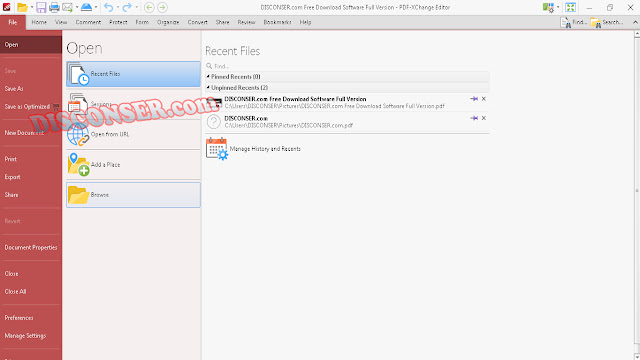Click the Find field in Recent Files

347,66
